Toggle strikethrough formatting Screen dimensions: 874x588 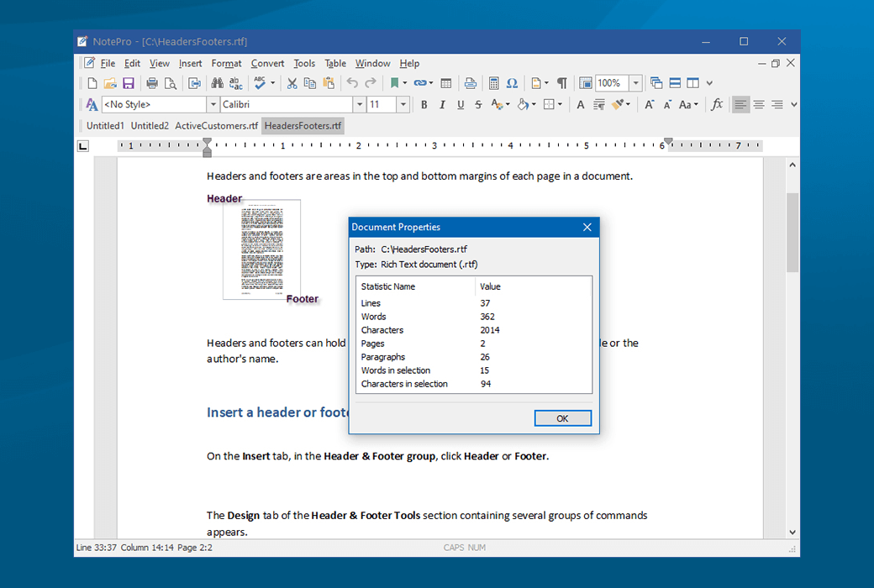click(x=478, y=104)
